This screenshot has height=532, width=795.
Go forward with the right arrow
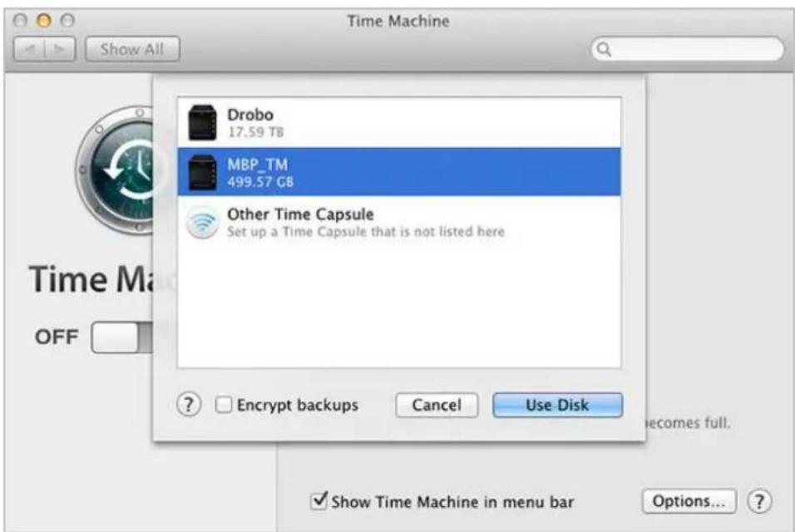60,49
